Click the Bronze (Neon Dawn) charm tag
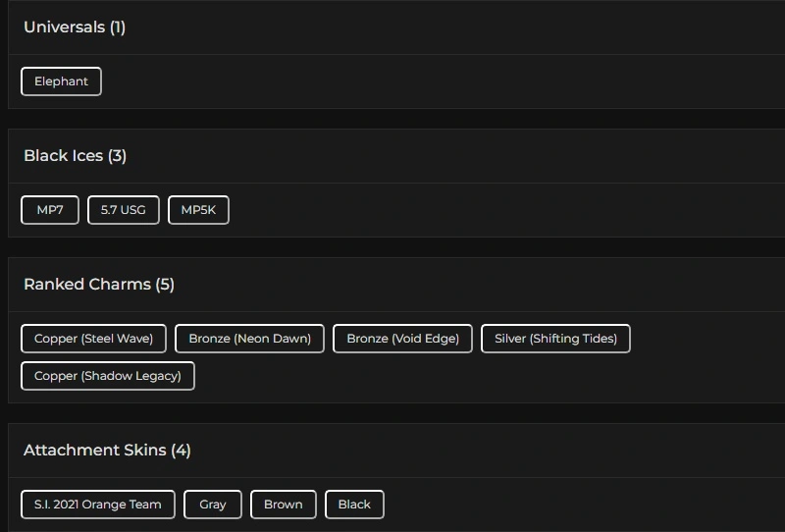This screenshot has width=785, height=532. pyautogui.click(x=249, y=339)
